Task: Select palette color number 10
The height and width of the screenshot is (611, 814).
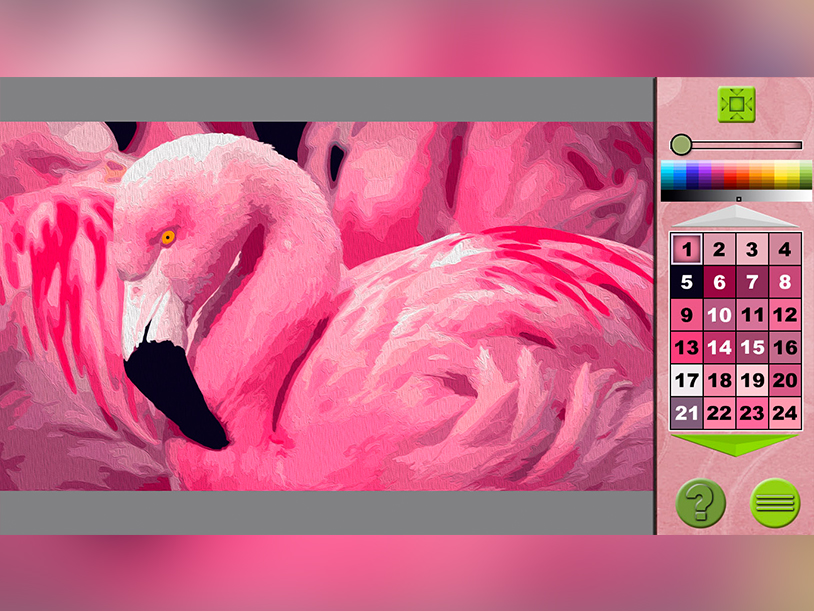Action: pos(719,315)
